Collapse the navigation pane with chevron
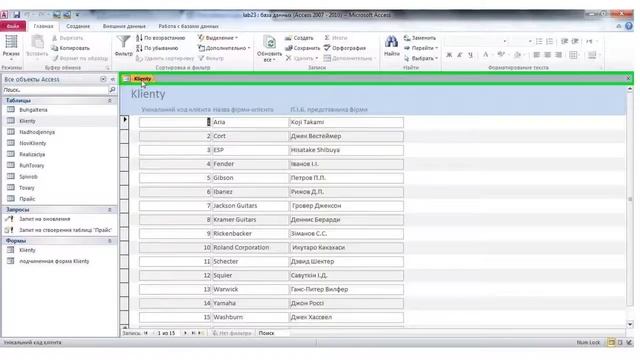 (113, 79)
